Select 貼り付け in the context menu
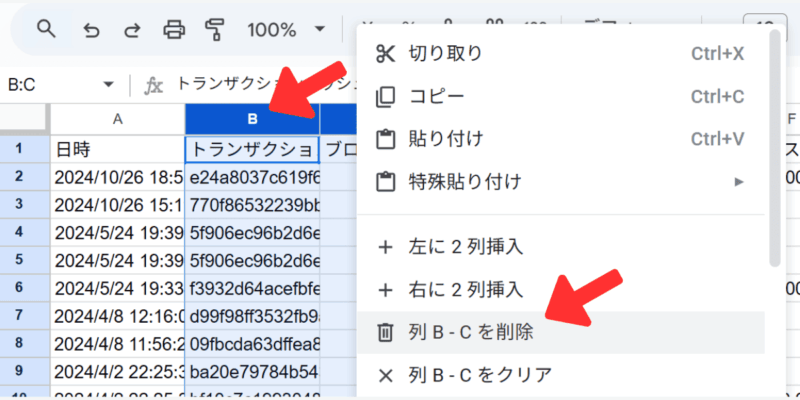This screenshot has height=400, width=800. pyautogui.click(x=561, y=139)
